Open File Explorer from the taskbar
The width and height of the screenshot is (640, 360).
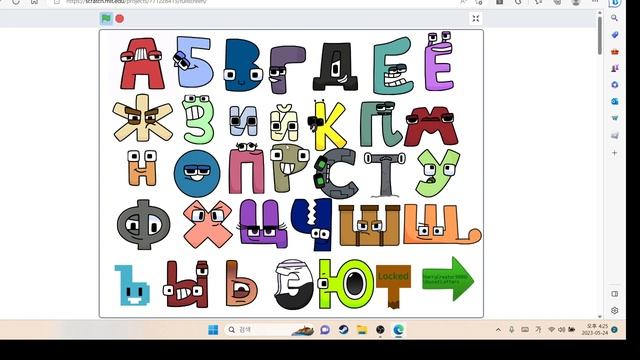[362, 330]
